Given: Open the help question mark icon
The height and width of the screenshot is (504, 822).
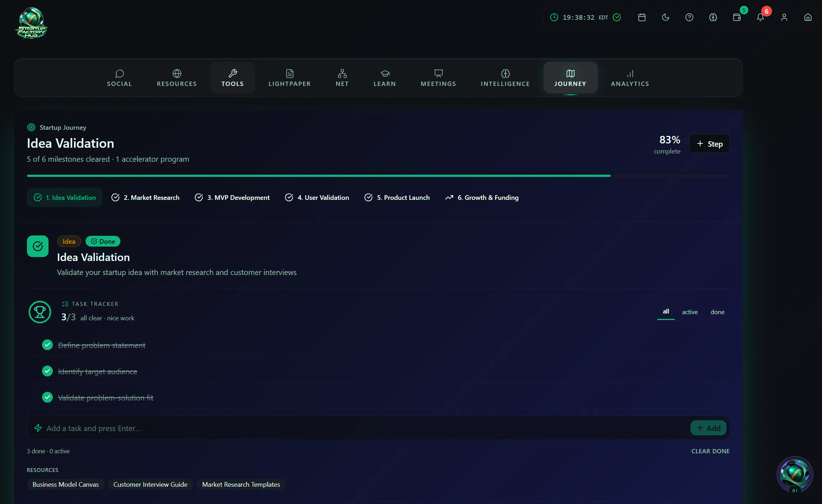Looking at the screenshot, I should pos(689,17).
